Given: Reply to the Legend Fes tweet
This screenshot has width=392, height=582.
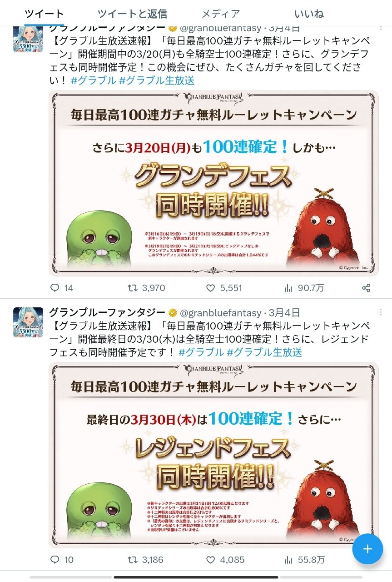Looking at the screenshot, I should [55, 560].
